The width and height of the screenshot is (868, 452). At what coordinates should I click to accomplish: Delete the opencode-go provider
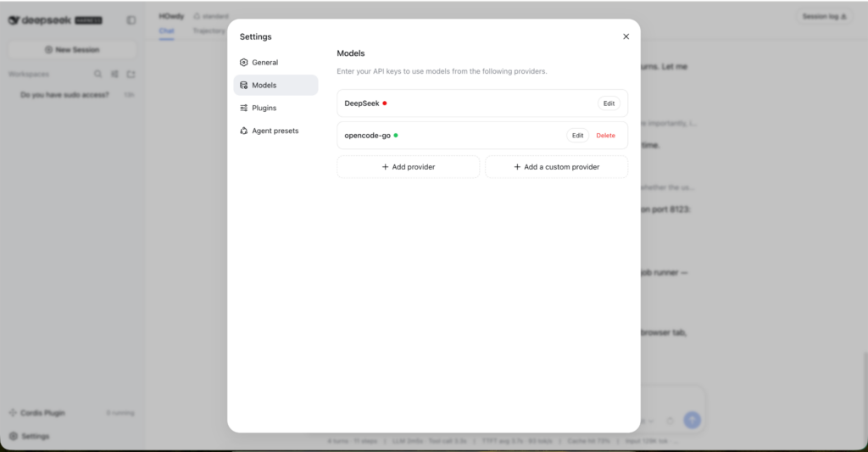605,136
